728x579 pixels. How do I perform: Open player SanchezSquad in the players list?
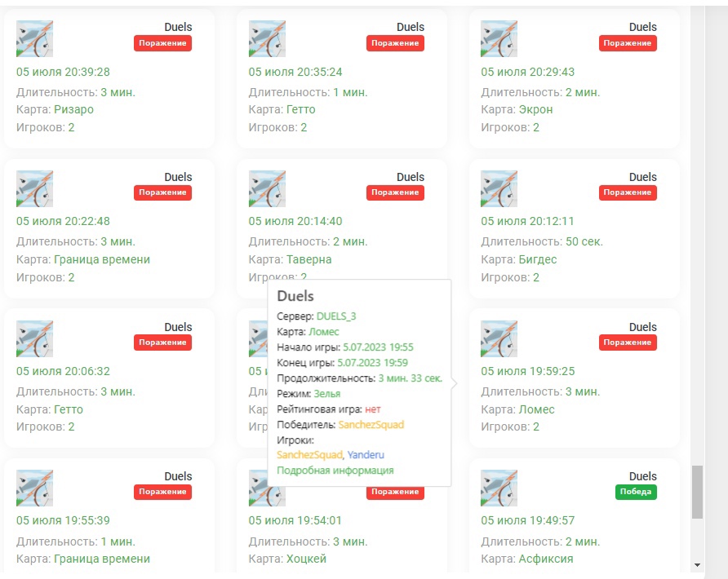pos(309,455)
